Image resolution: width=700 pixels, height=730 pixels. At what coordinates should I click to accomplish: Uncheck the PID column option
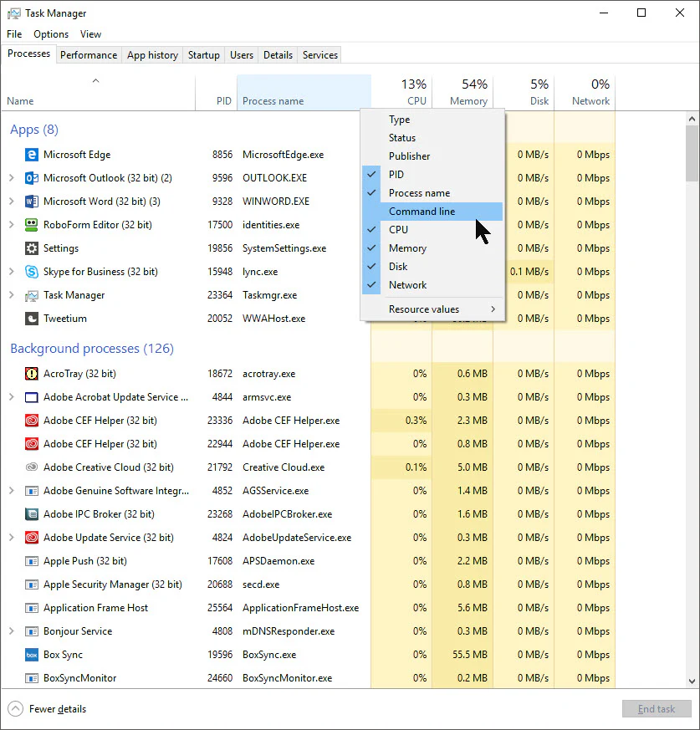pos(432,175)
